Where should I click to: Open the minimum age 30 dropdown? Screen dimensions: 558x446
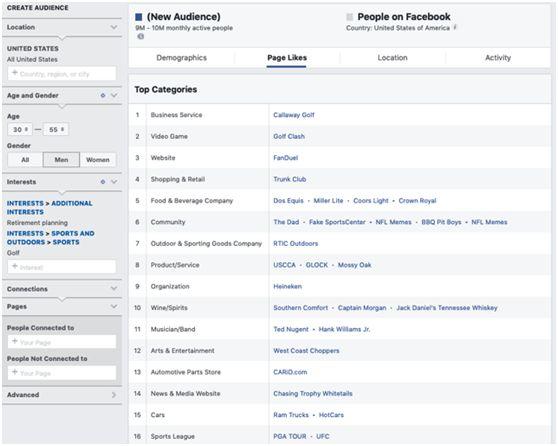tap(20, 130)
